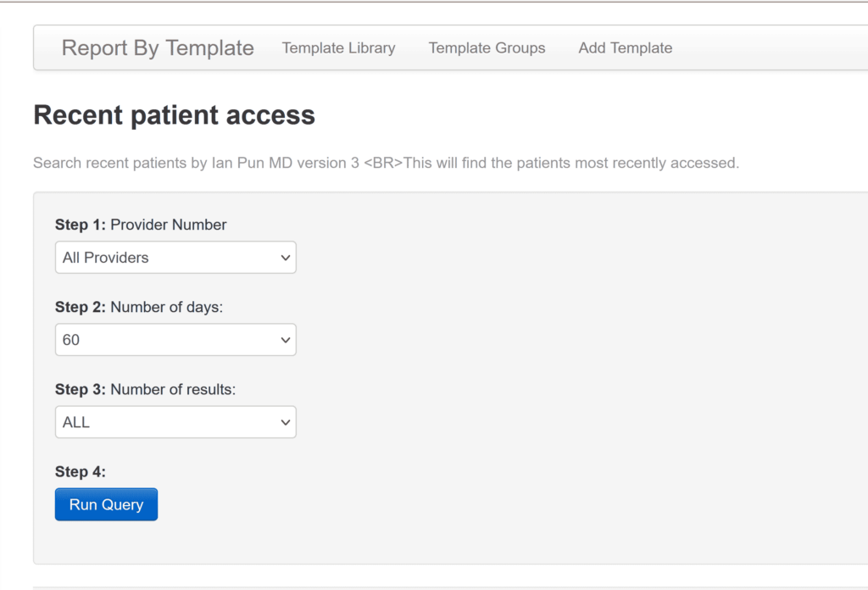The width and height of the screenshot is (868, 590).
Task: Select the All Providers option text
Action: [x=105, y=257]
